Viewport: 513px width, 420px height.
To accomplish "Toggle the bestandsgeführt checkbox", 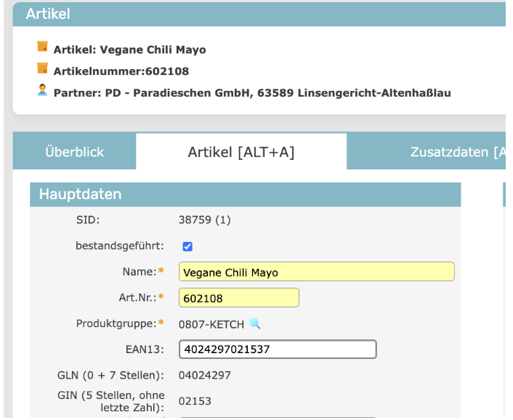I will pyautogui.click(x=187, y=246).
